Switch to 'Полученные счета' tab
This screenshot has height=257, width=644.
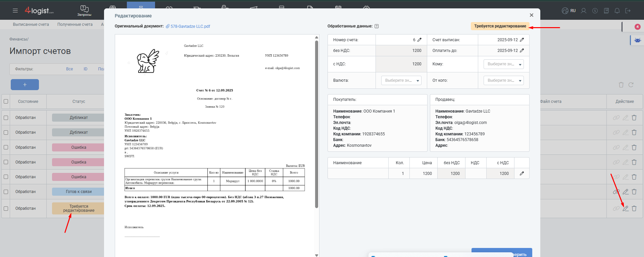[x=75, y=24]
